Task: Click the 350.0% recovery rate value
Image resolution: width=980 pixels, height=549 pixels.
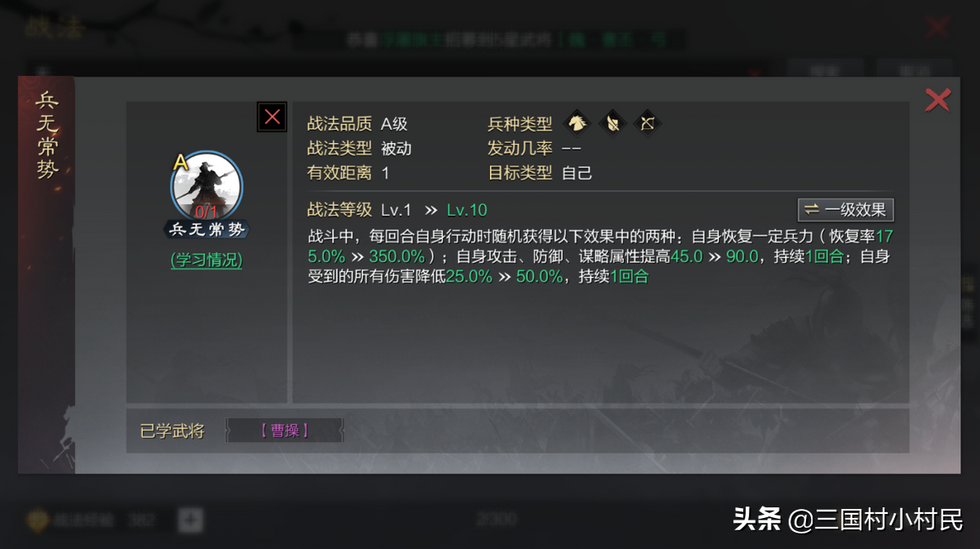Action: pos(397,257)
